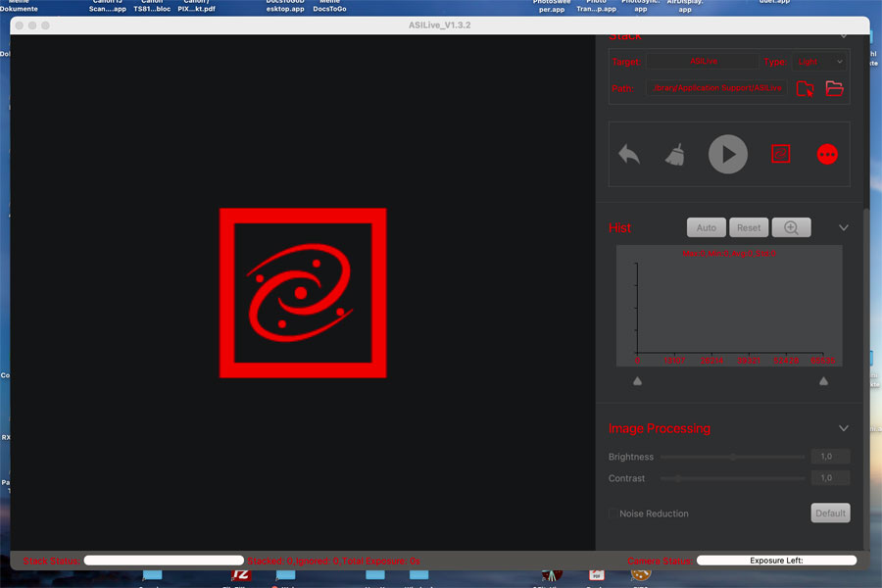Click the Stack Status label in status bar
This screenshot has height=588, width=882.
coord(51,561)
